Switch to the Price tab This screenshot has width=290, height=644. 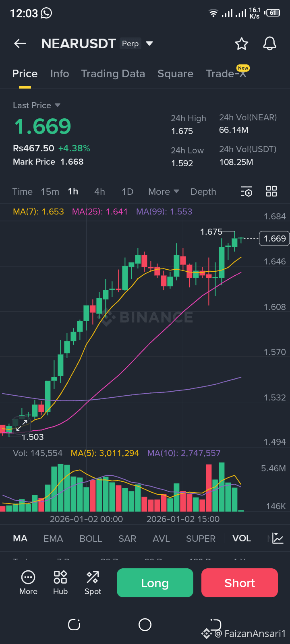click(25, 74)
